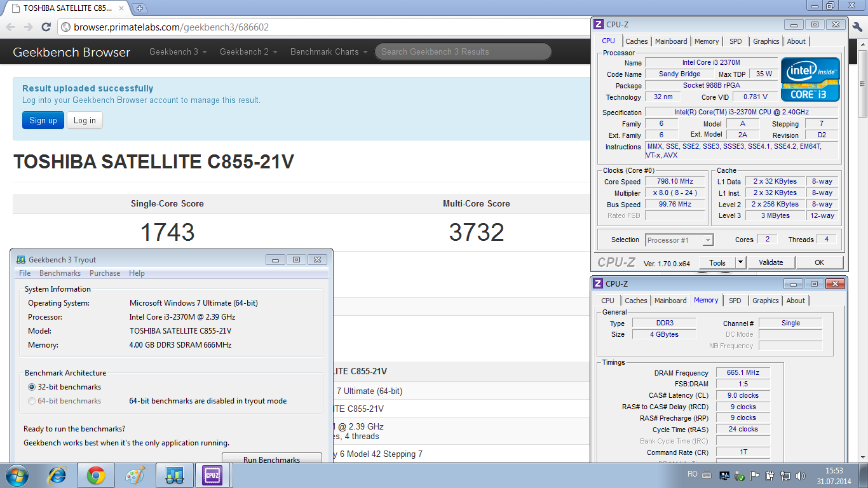Screen dimensions: 868x488
Task: Click the Run Benchmarks button
Action: coord(271,457)
